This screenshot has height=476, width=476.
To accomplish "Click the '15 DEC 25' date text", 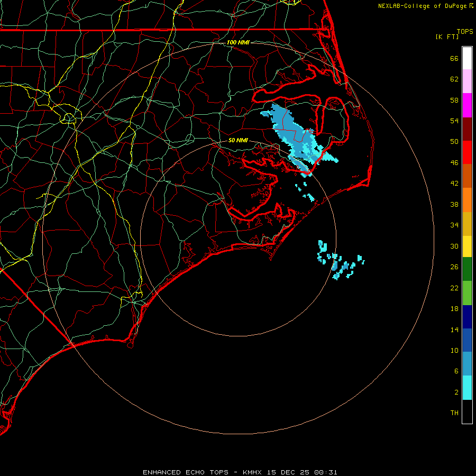I will (288, 472).
